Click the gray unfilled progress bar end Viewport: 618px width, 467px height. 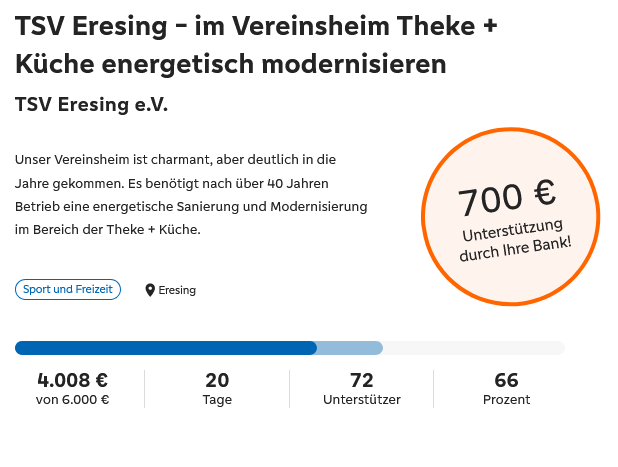pos(474,348)
